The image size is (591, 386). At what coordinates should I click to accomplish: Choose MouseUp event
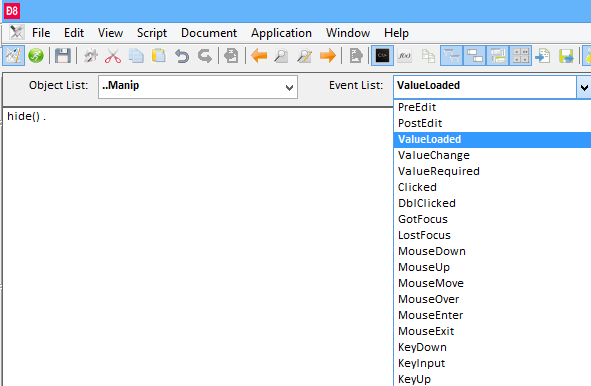tap(492, 267)
